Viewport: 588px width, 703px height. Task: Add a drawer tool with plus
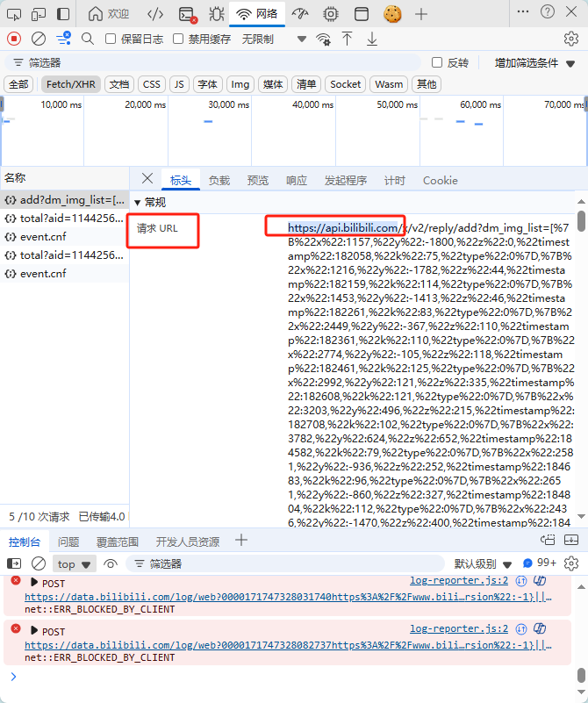[x=241, y=541]
